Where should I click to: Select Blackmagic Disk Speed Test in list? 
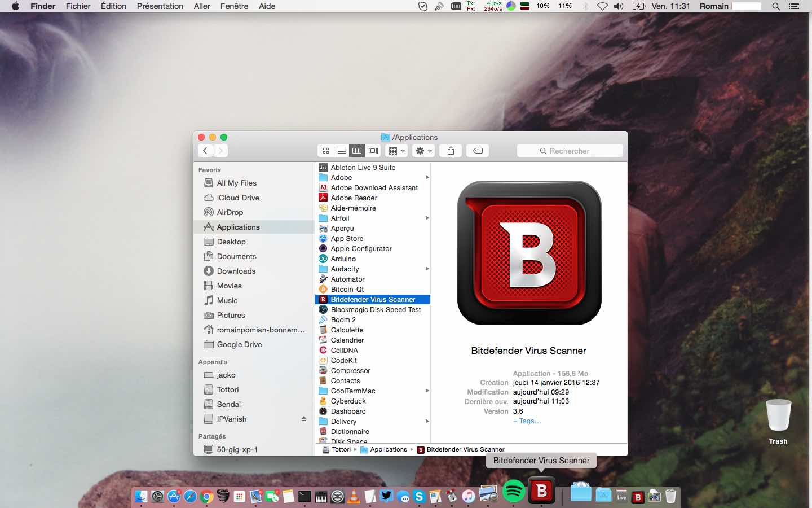point(376,310)
